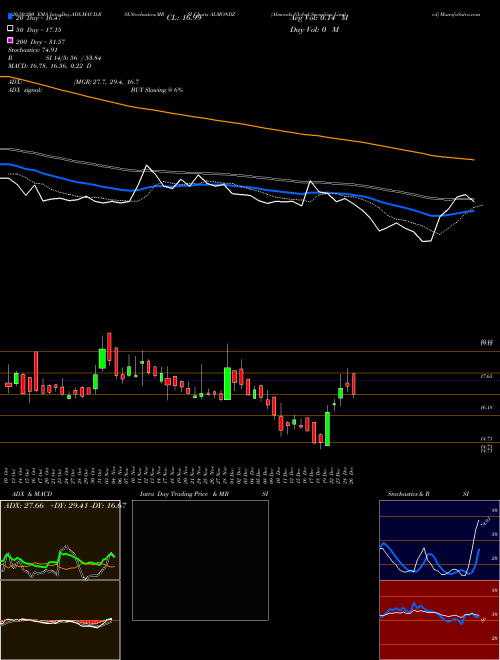Click the 74.91 value label in Stochastics panel
This screenshot has width=500, height=660.
click(485, 522)
